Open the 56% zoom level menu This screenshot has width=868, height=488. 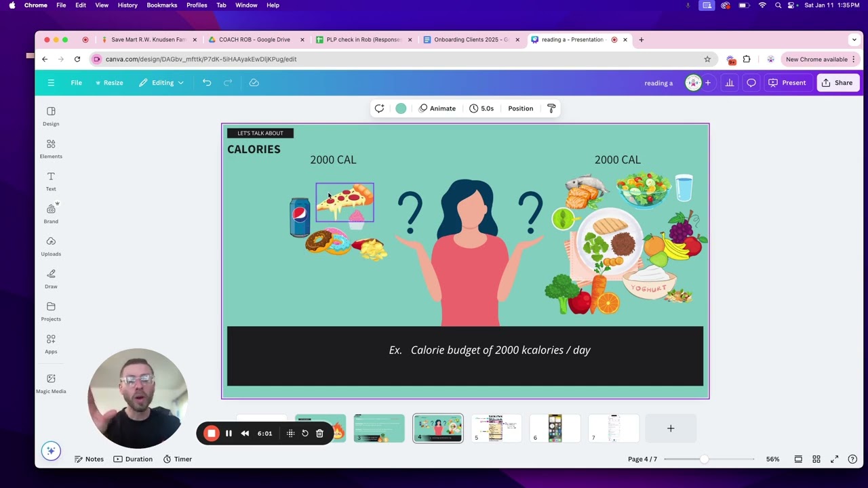(772, 459)
